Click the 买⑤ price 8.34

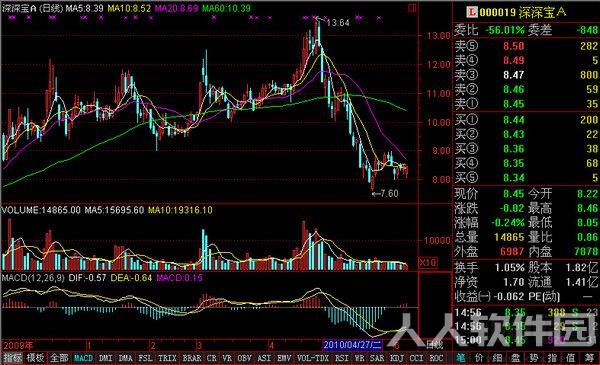pyautogui.click(x=514, y=178)
